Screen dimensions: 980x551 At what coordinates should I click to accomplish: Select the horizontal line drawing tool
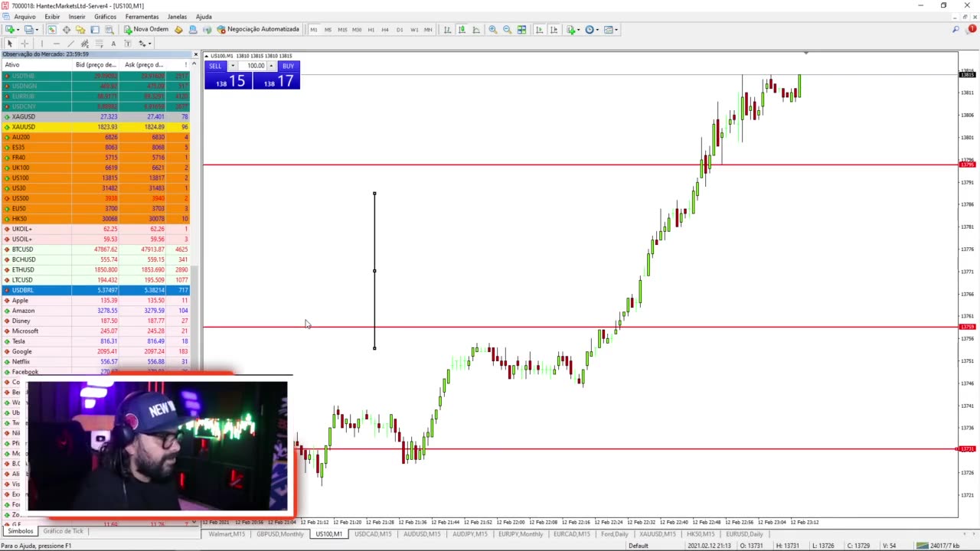[57, 44]
